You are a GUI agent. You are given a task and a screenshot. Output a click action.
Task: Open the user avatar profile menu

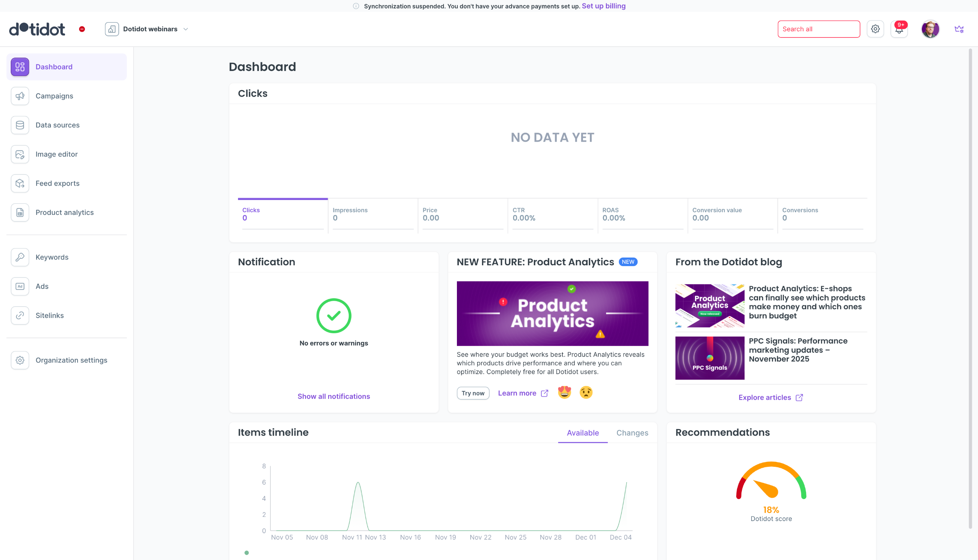930,29
